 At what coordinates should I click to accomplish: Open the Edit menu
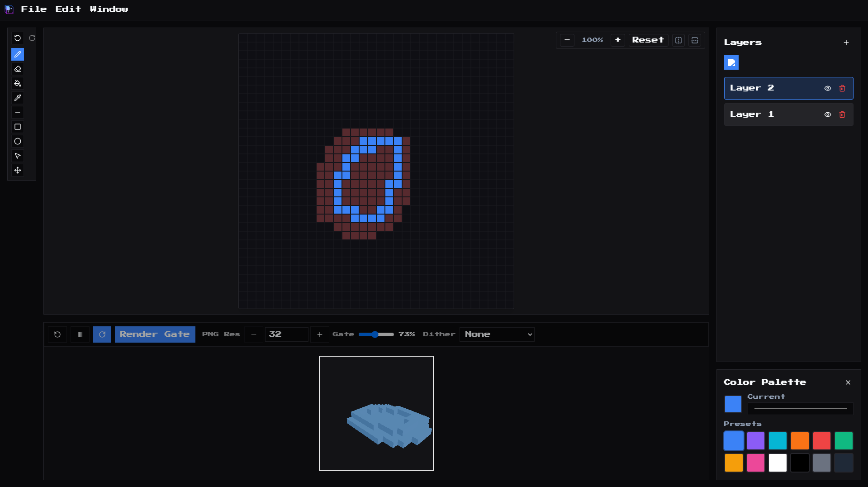pyautogui.click(x=68, y=9)
